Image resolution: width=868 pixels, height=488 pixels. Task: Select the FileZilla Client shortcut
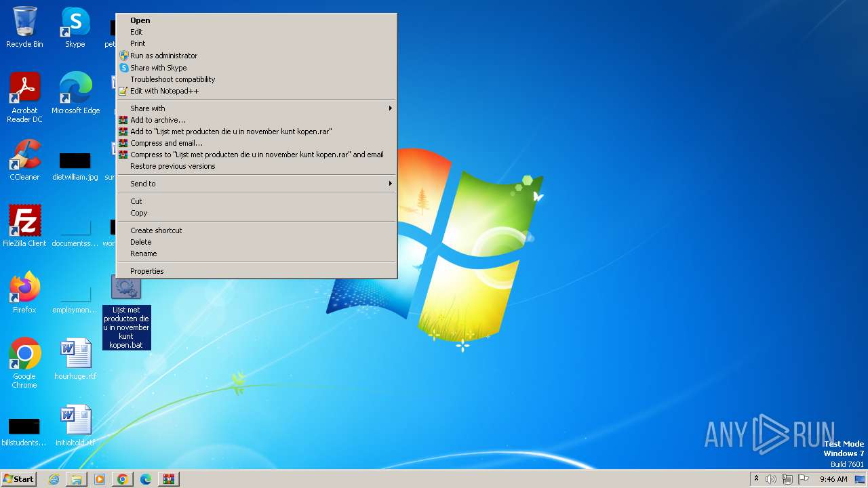point(24,226)
